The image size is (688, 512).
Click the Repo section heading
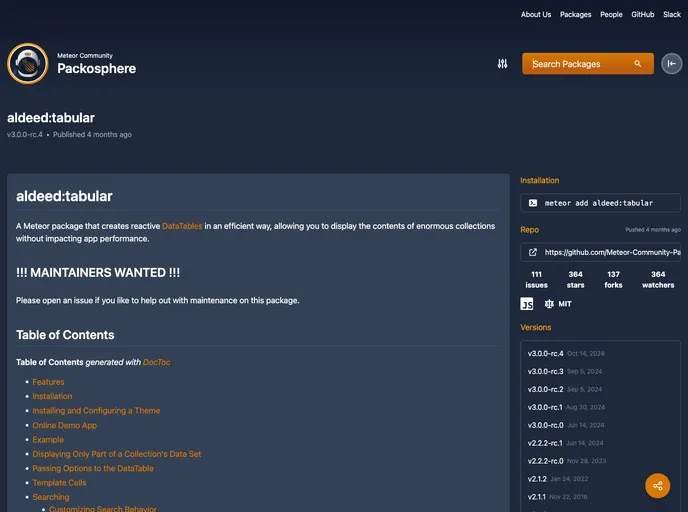[x=530, y=230]
